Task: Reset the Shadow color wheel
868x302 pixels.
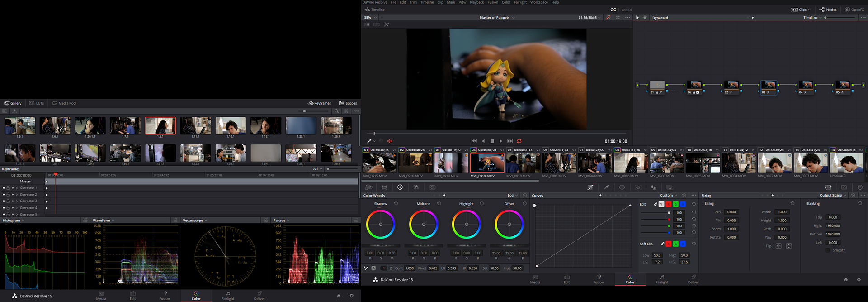Action: (x=396, y=204)
